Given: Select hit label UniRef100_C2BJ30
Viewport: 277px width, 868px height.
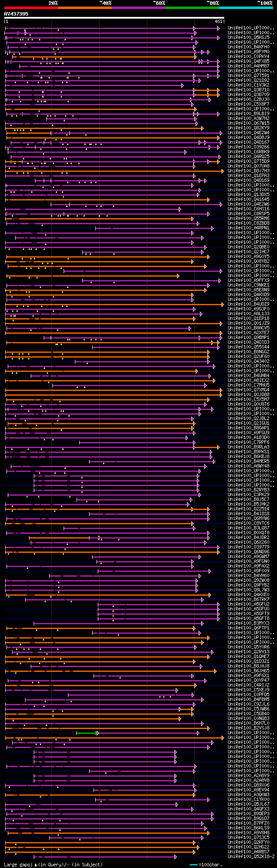Looking at the screenshot, I should coord(249,99).
